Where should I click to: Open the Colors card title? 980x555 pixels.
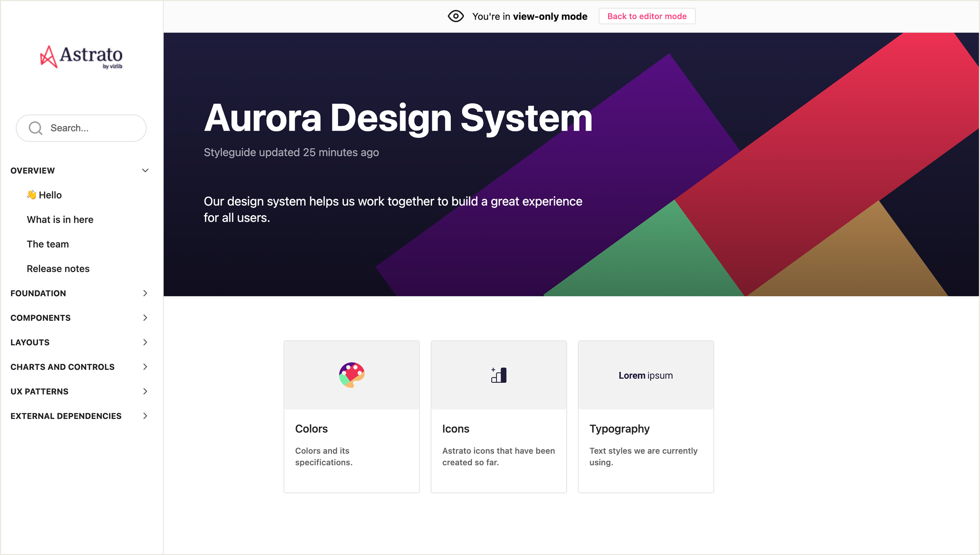(311, 429)
